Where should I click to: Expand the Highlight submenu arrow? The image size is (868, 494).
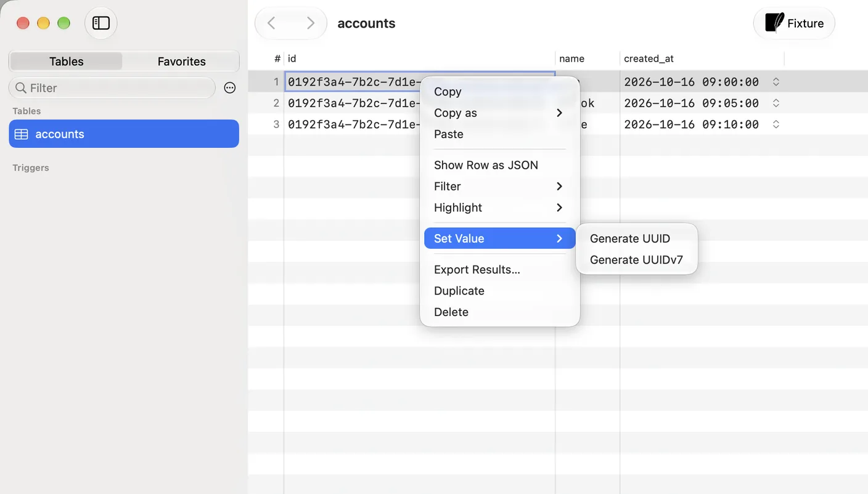tap(559, 208)
